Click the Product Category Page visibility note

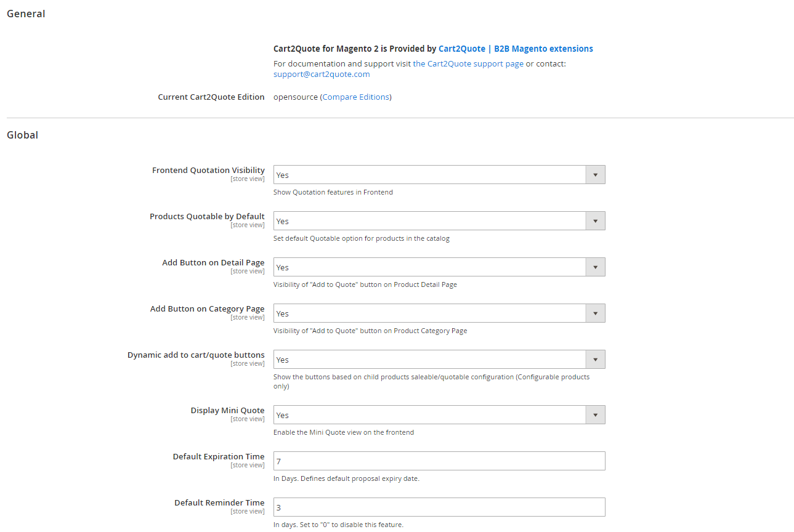tap(370, 331)
